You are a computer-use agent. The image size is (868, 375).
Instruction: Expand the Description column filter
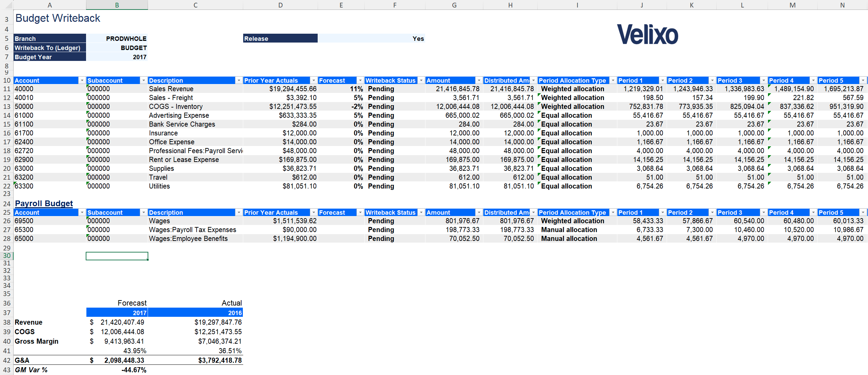(239, 80)
